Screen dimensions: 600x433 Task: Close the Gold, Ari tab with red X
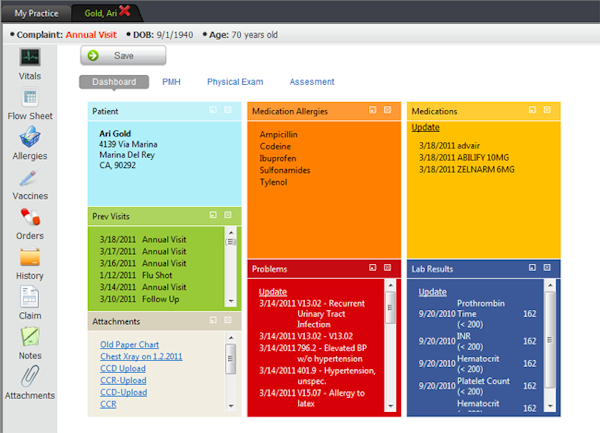click(125, 10)
